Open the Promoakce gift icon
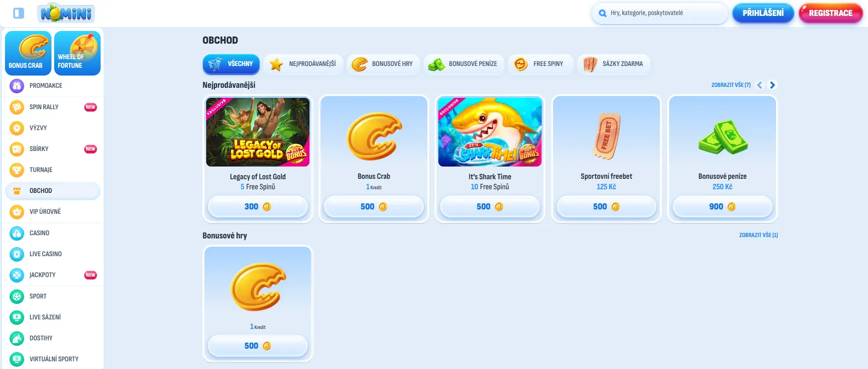Viewport: 868px width, 369px height. (17, 86)
